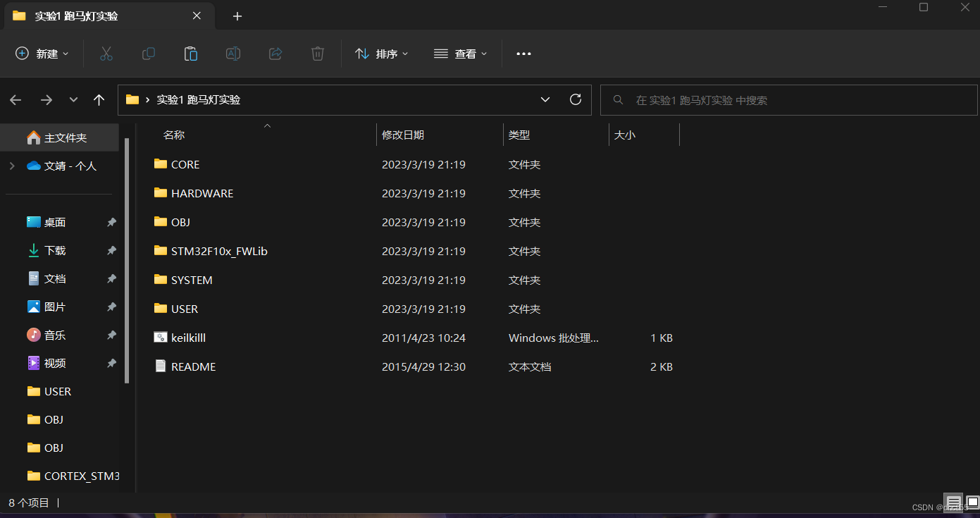The width and height of the screenshot is (980, 518).
Task: Select the Rename icon
Action: (x=233, y=54)
